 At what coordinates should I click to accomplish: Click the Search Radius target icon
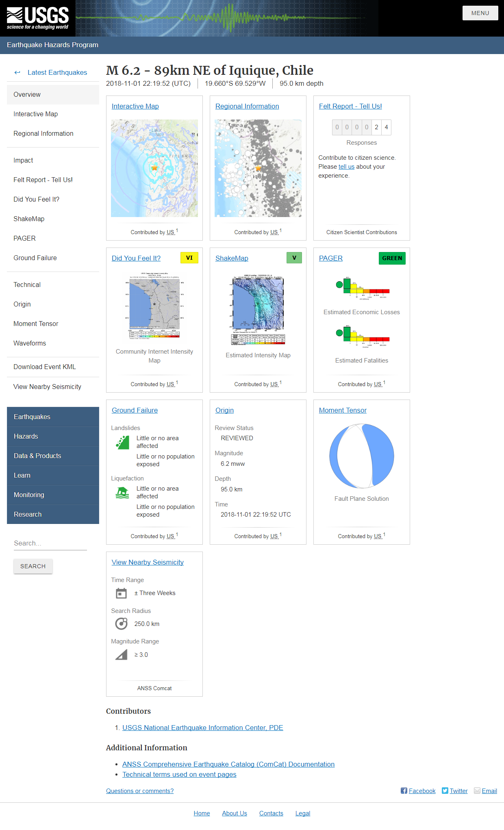(x=121, y=624)
